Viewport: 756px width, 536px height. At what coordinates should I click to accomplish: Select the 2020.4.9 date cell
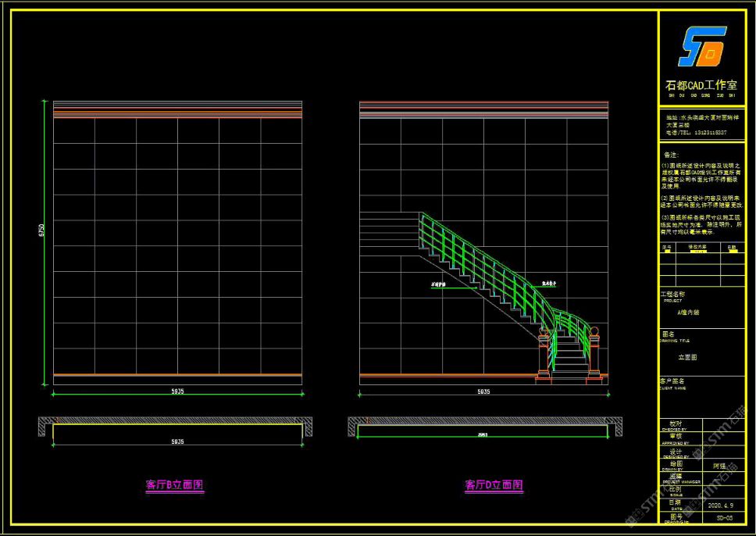[x=721, y=506]
